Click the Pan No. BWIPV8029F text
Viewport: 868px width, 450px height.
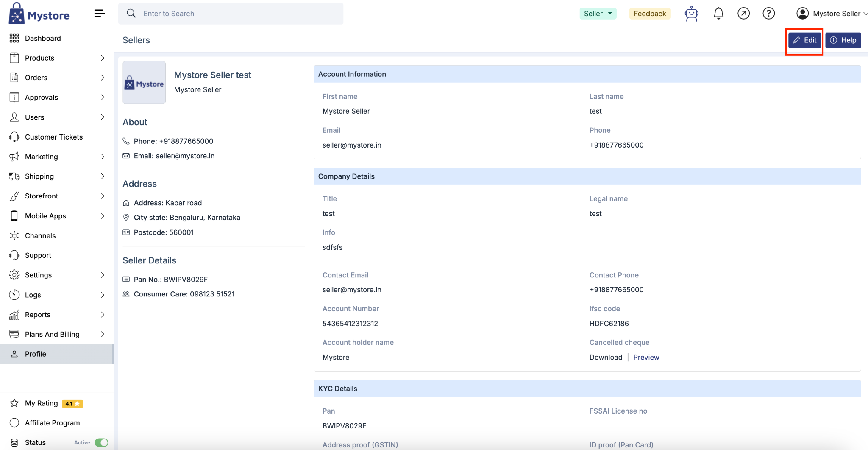pyautogui.click(x=171, y=280)
